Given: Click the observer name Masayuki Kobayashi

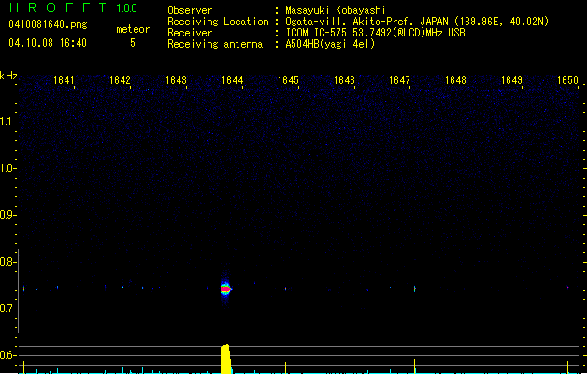Looking at the screenshot, I should pyautogui.click(x=336, y=10).
